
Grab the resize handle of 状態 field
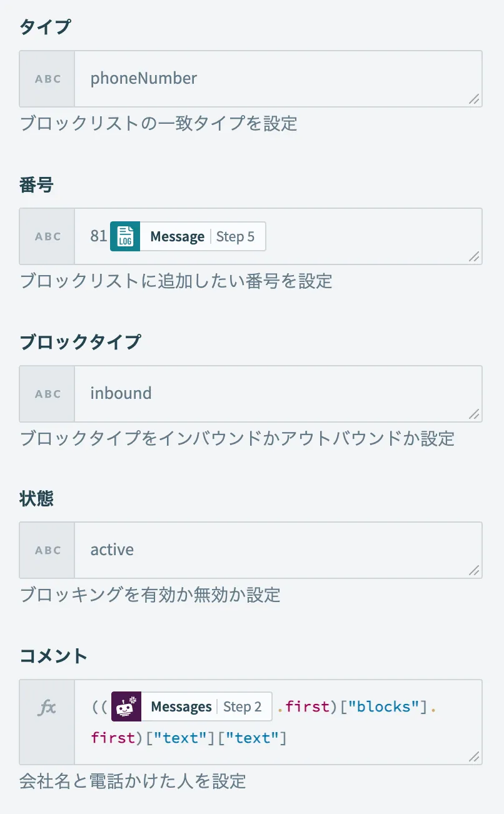475,570
